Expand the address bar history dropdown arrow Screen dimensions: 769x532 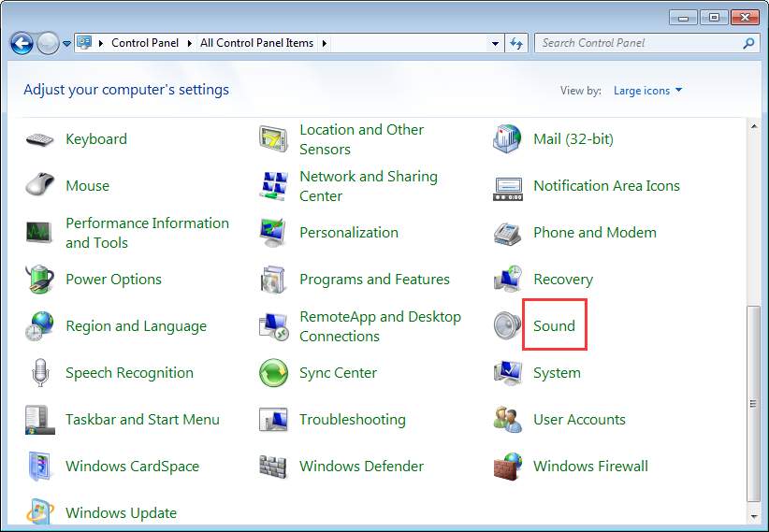495,44
